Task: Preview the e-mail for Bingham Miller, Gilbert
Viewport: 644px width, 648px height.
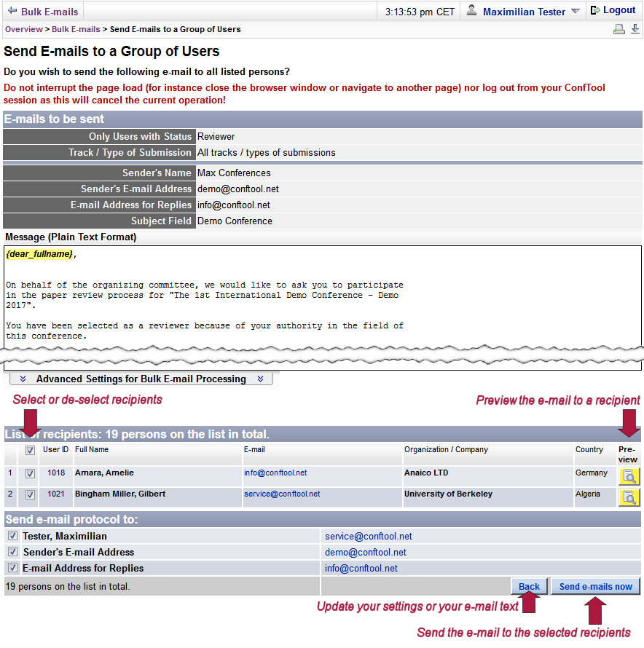Action: pos(629,497)
